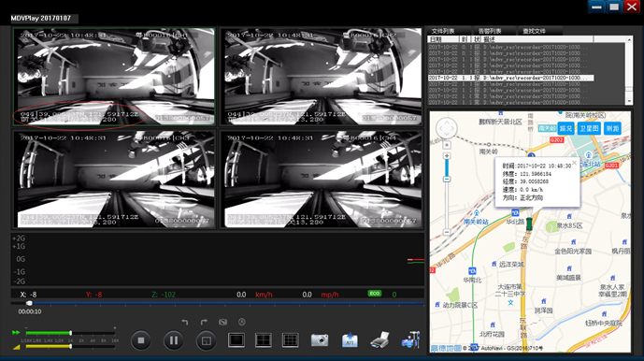
Task: Select the CH3 video pane
Action: click(114, 180)
